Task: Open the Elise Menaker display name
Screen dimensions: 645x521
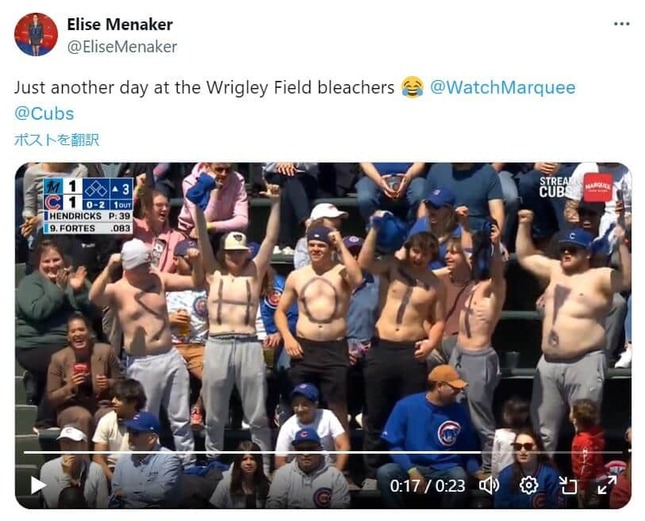Action: point(120,25)
